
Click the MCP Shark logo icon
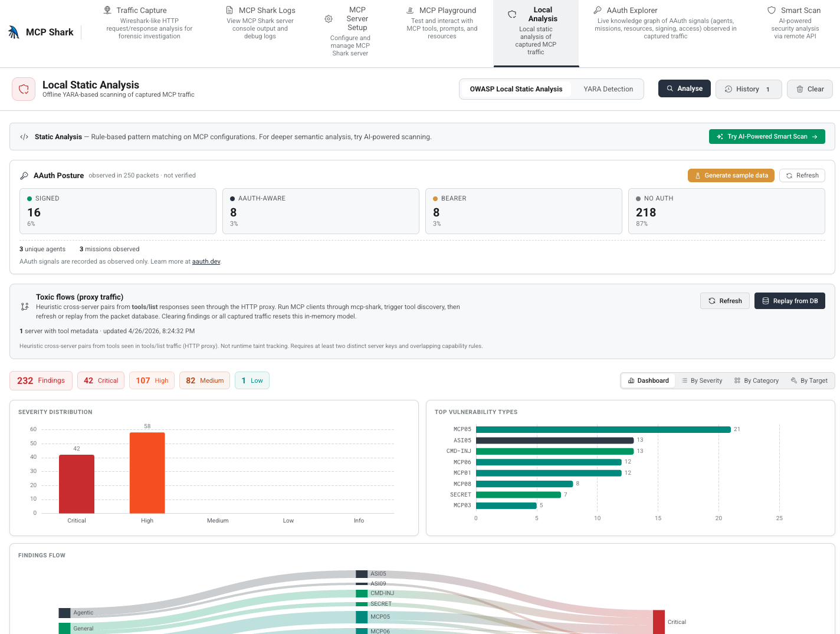click(x=14, y=32)
